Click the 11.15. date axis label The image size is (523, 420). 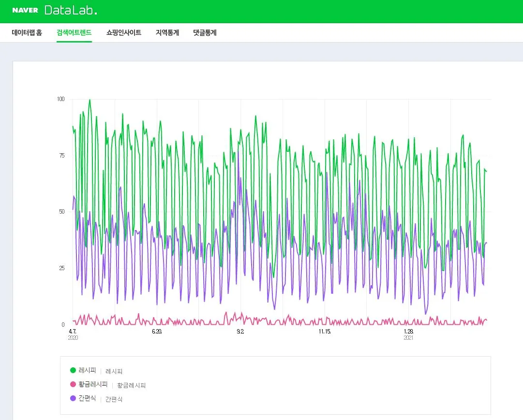point(325,332)
